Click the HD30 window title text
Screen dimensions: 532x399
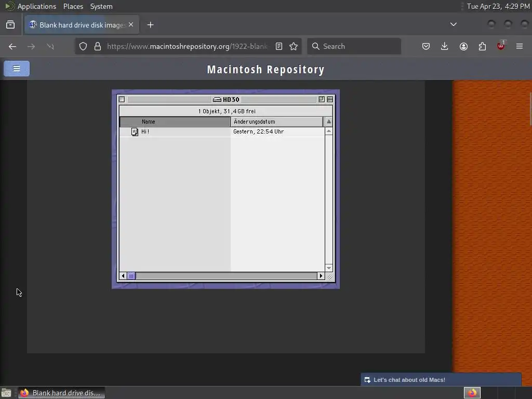point(231,99)
